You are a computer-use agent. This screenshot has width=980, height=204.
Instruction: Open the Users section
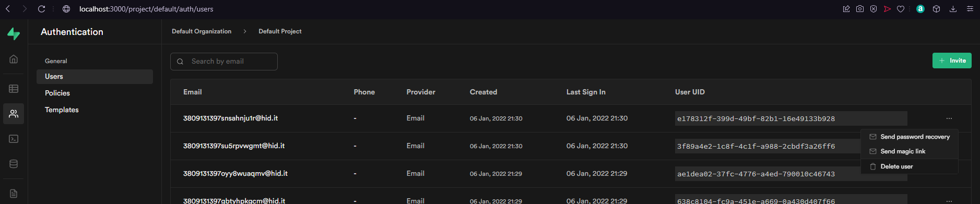95,76
